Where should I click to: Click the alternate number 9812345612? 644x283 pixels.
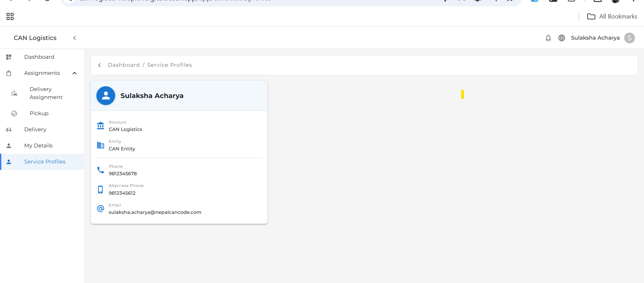point(122,193)
